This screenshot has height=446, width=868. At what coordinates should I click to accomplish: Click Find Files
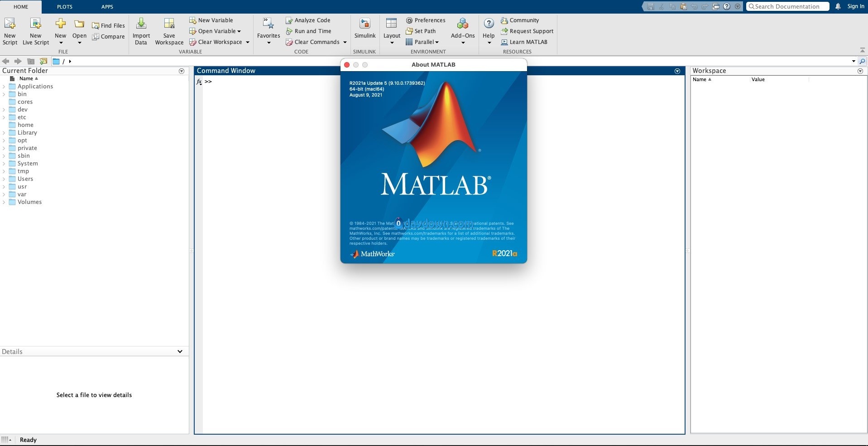[x=108, y=25]
